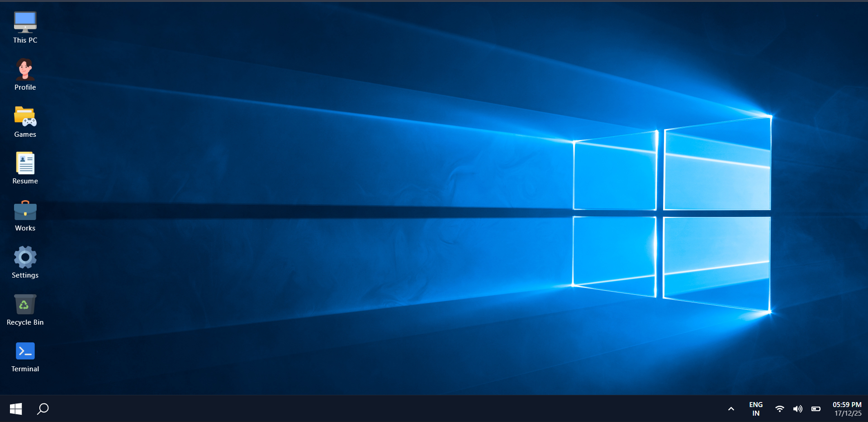Click the "Terminal" text label
The height and width of the screenshot is (422, 868).
pos(25,369)
